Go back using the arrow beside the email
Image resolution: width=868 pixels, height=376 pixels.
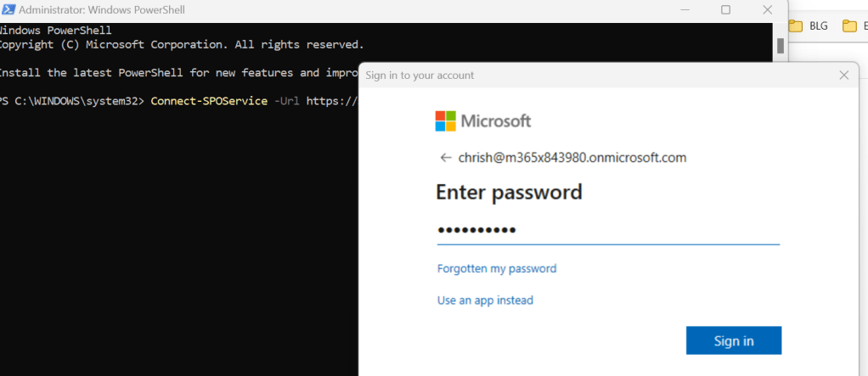(445, 158)
